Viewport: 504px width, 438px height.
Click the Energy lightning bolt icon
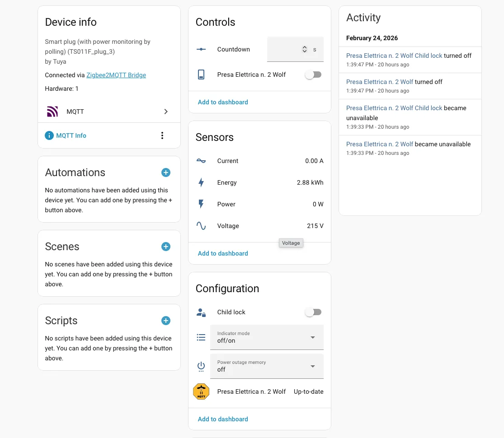pyautogui.click(x=201, y=182)
